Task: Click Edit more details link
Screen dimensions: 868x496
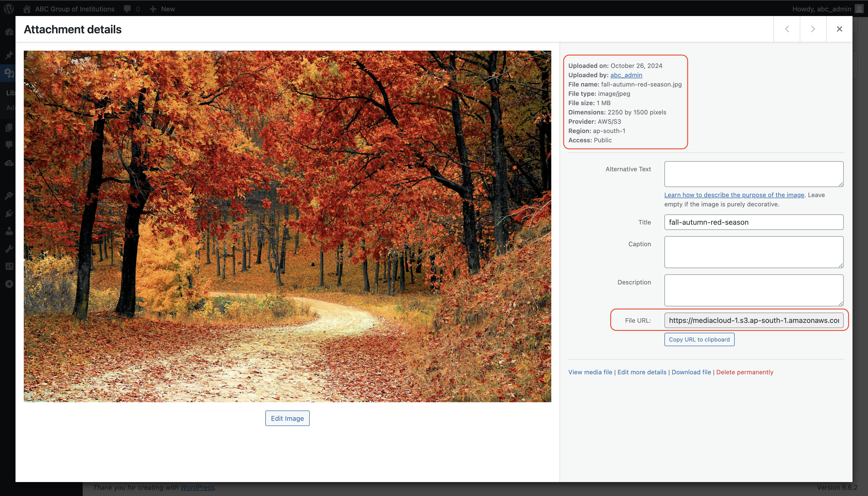Action: click(x=642, y=372)
